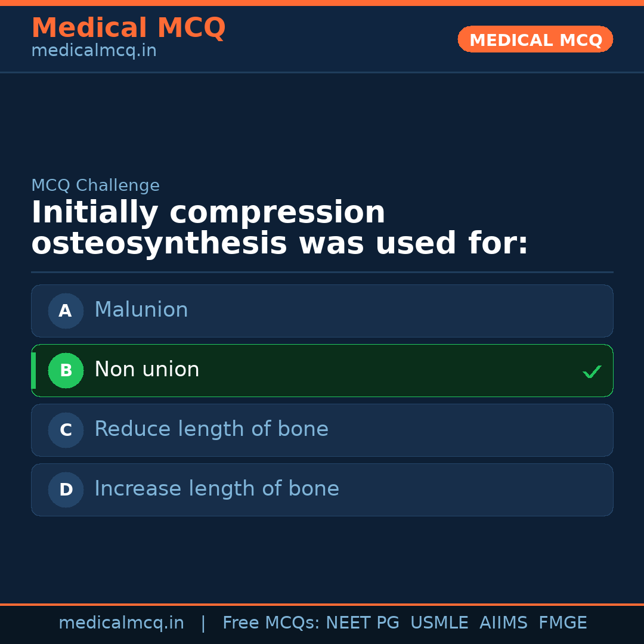Viewport: 644px width, 644px height.
Task: Click the letter C circle badge
Action: click(66, 430)
